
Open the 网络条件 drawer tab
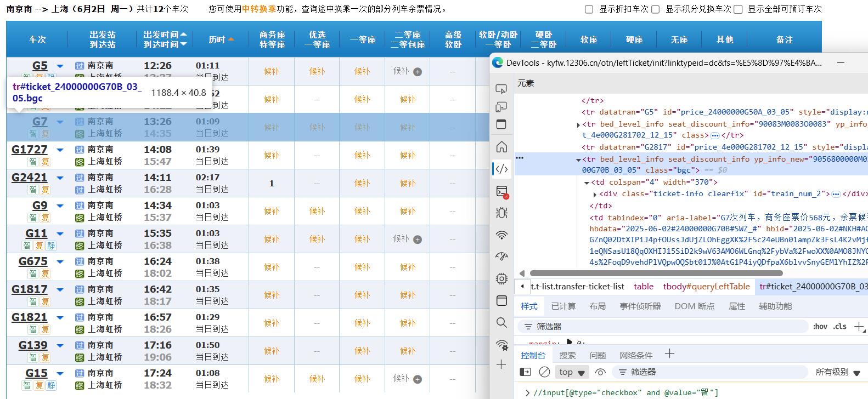coord(636,356)
